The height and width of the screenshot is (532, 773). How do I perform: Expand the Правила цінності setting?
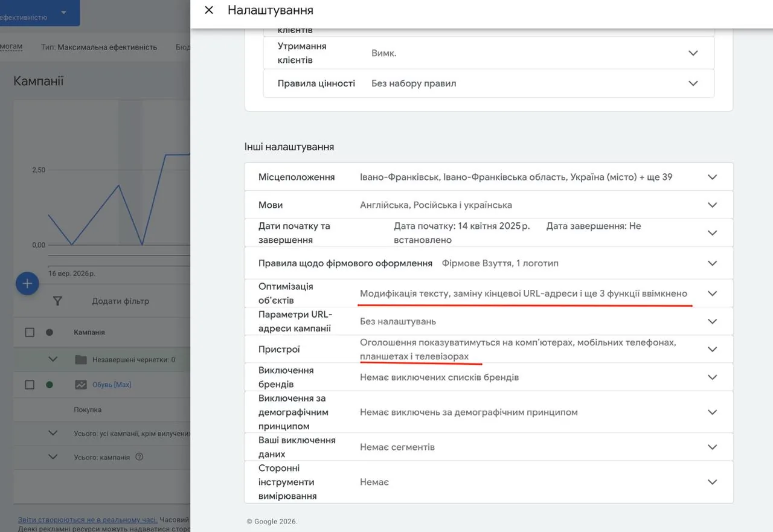tap(693, 83)
